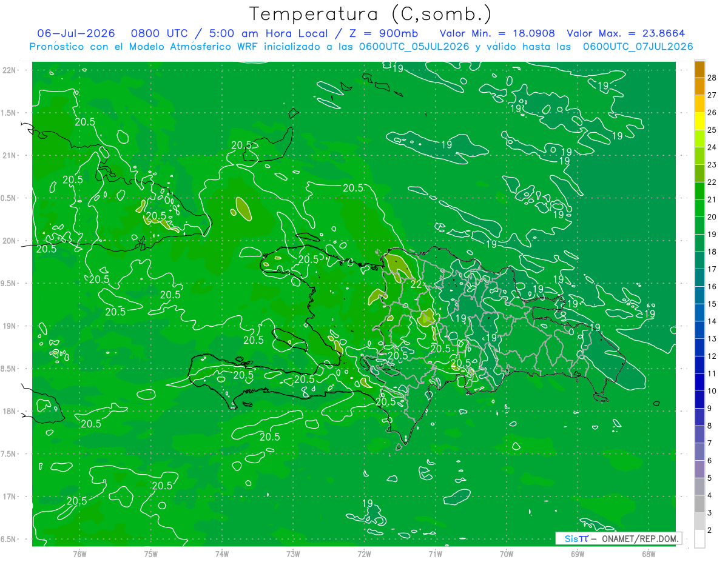
Task: Click the "68W" longitude axis label
Action: click(649, 553)
